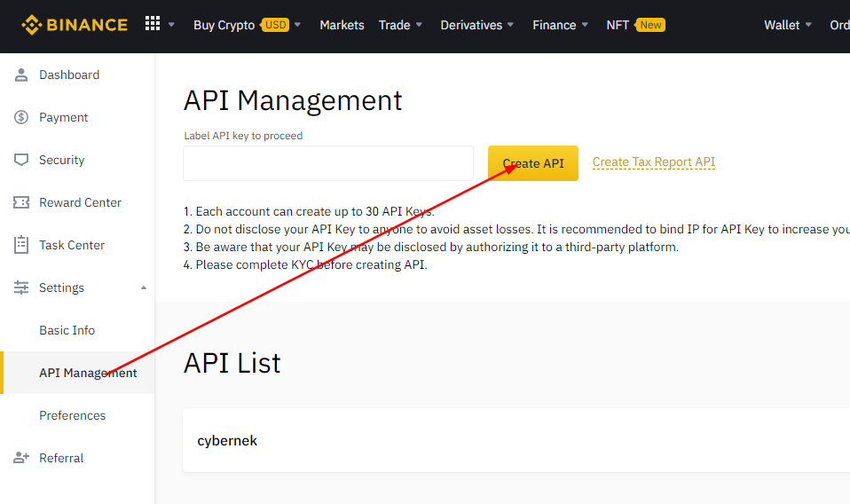Go to the Markets page

click(x=342, y=25)
